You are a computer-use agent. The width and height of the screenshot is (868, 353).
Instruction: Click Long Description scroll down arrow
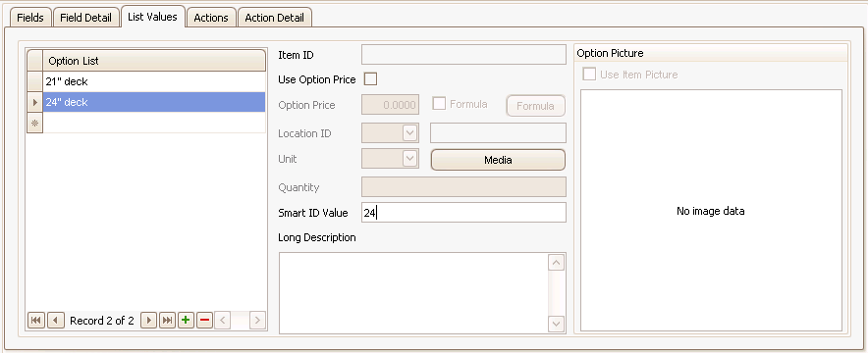556,324
